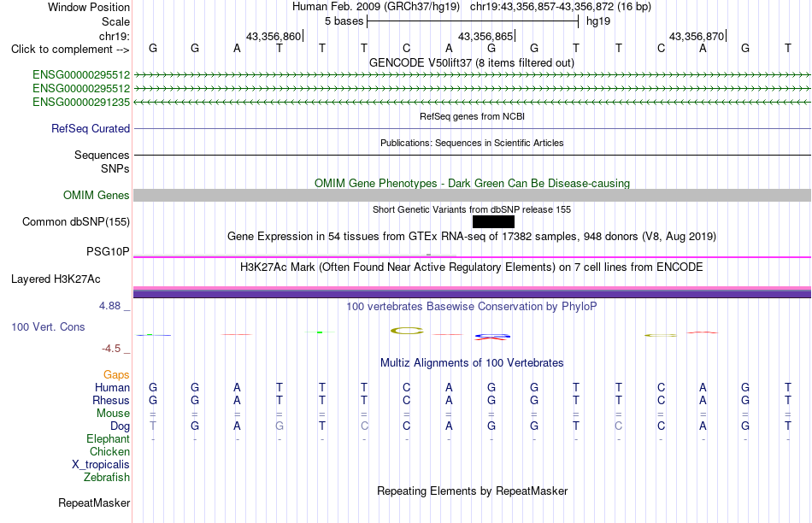
Task: Click the purple H3K27Ac signal band
Action: pyautogui.click(x=472, y=294)
